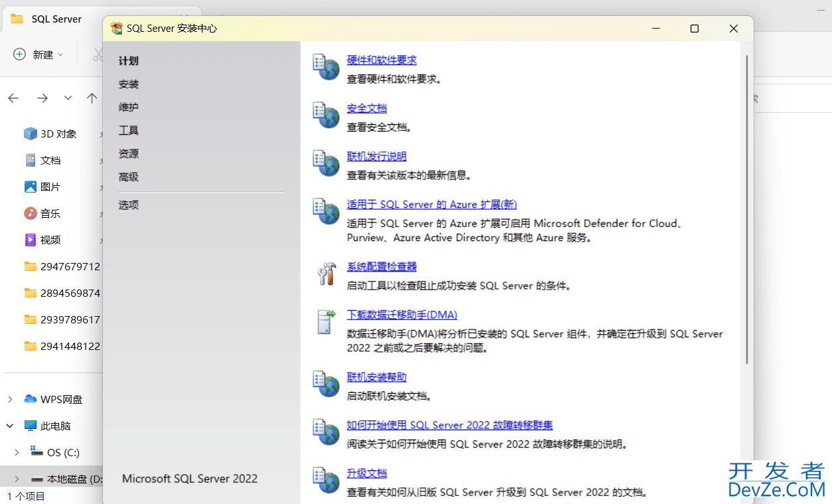The height and width of the screenshot is (504, 832).
Task: Open the 联机发行说明 link
Action: point(376,157)
